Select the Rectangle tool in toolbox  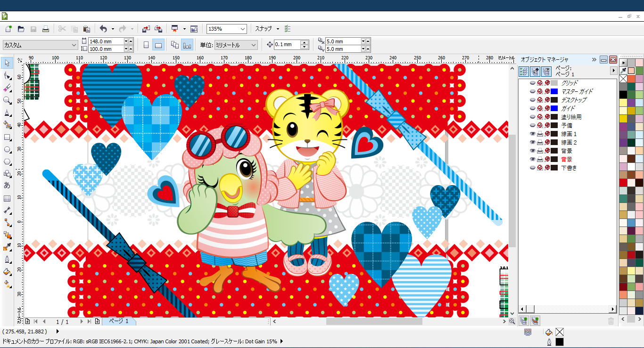pyautogui.click(x=7, y=138)
